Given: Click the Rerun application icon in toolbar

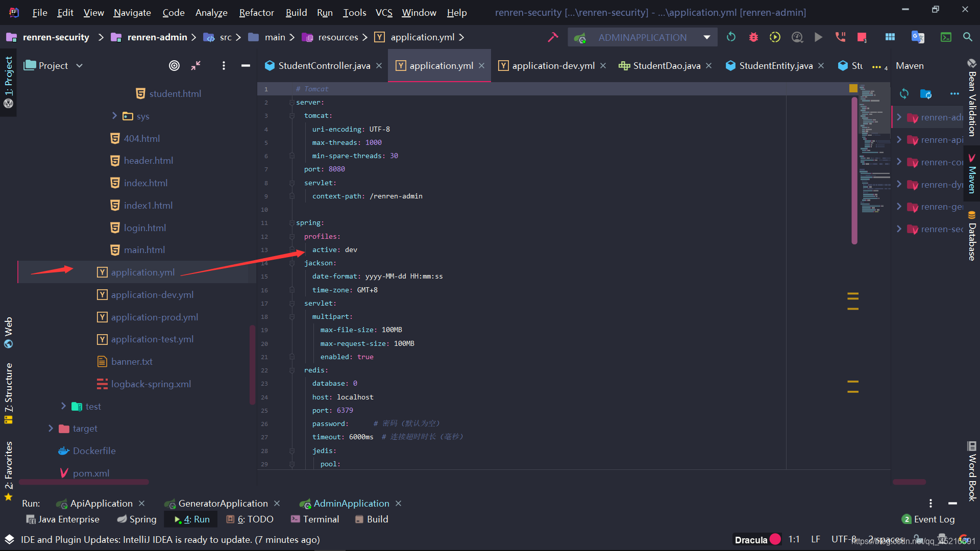Looking at the screenshot, I should pyautogui.click(x=731, y=37).
